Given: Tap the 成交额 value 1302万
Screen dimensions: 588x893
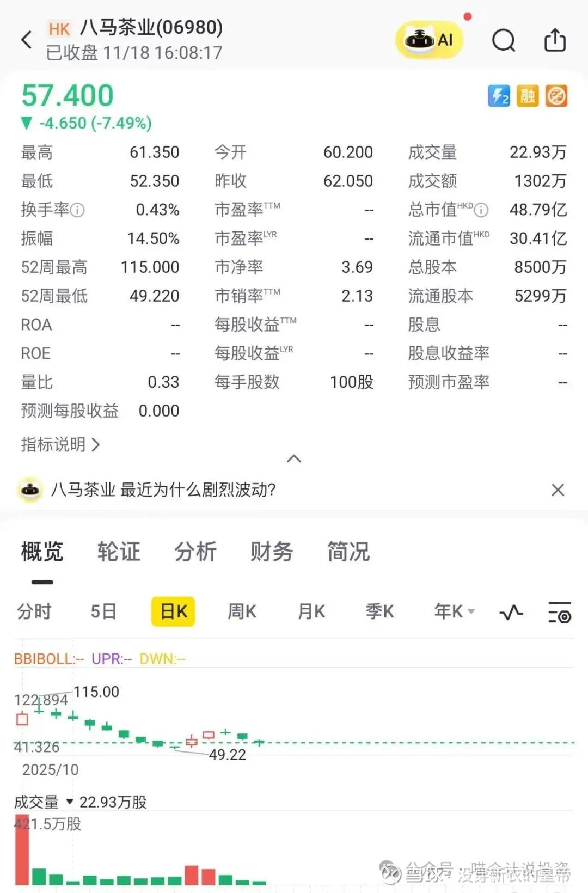Looking at the screenshot, I should click(541, 181).
